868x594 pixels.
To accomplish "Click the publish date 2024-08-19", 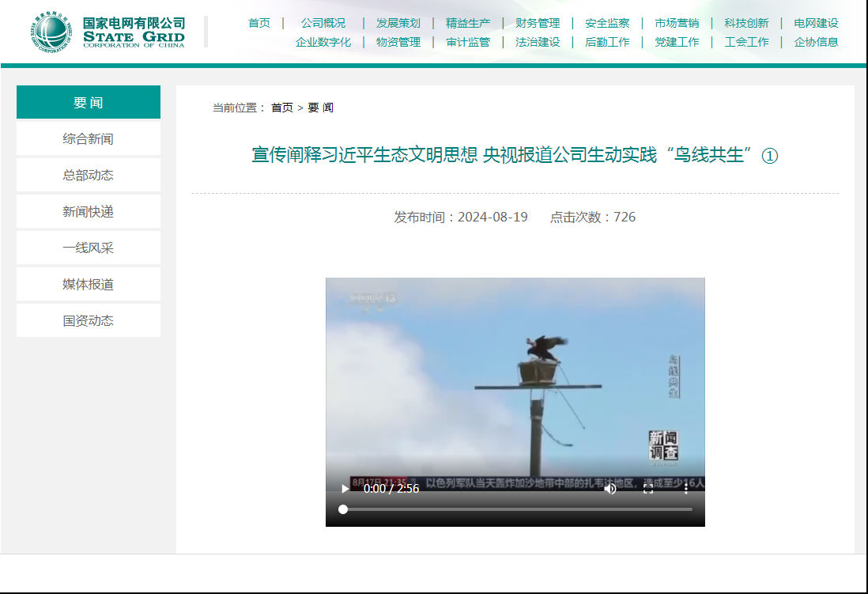I will (492, 217).
